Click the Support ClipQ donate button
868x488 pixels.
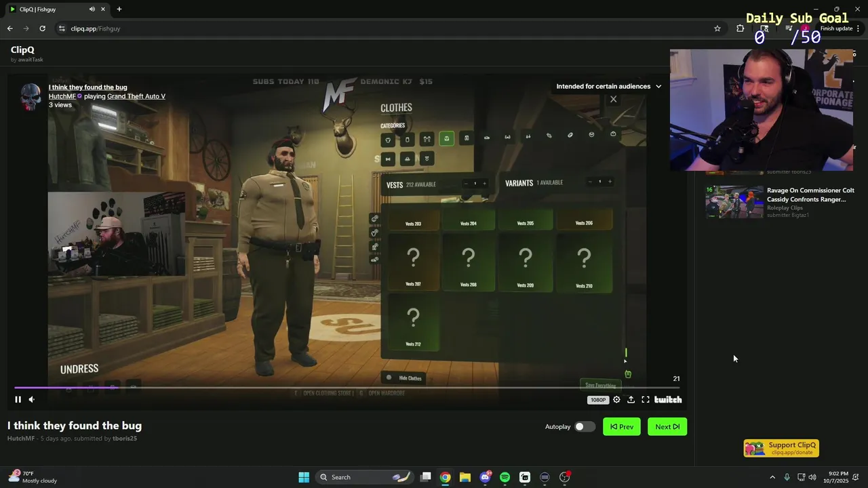tap(781, 448)
